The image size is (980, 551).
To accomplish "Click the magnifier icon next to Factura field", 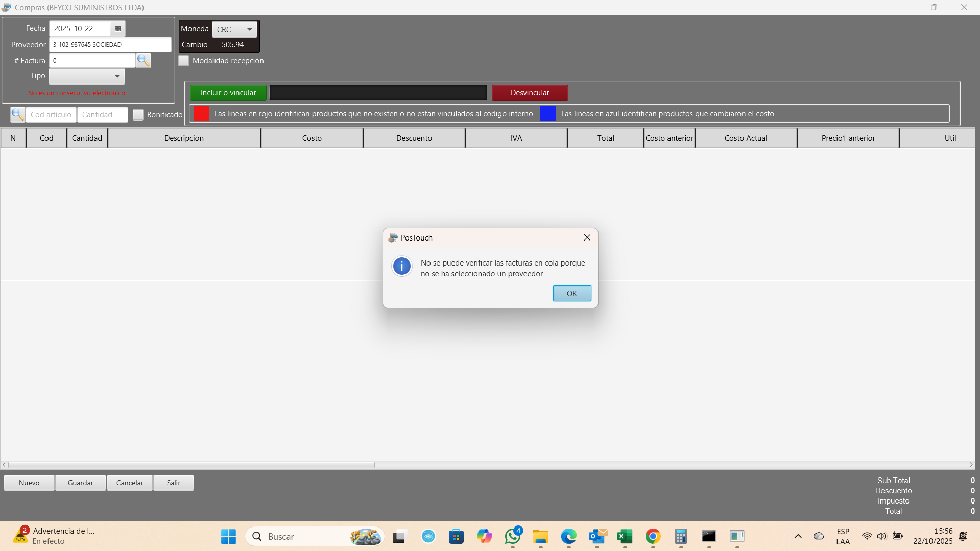I will pos(144,61).
